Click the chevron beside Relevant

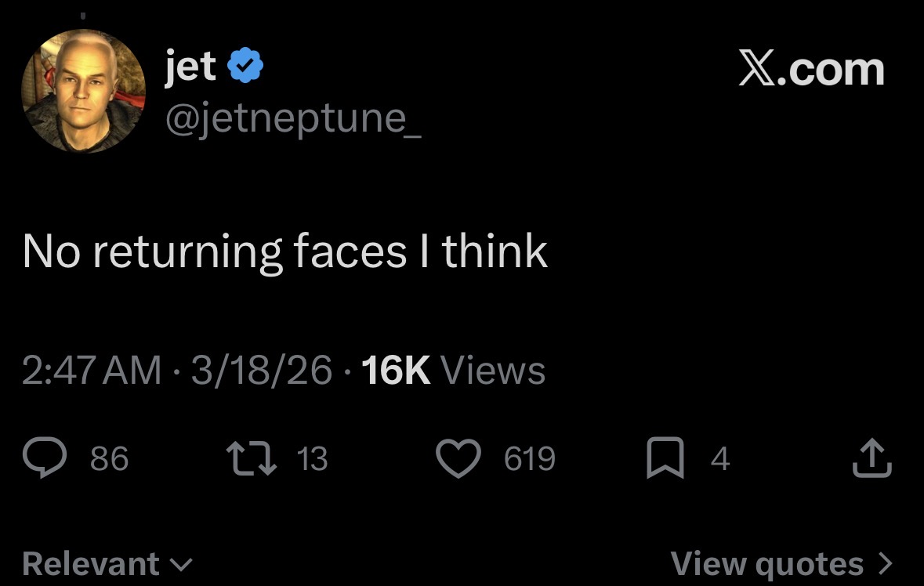(x=182, y=564)
